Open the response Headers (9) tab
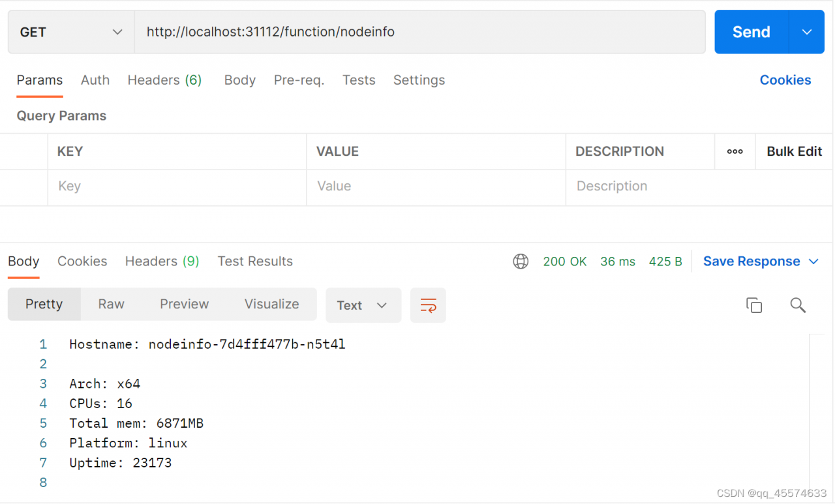This screenshot has height=504, width=835. click(x=162, y=261)
